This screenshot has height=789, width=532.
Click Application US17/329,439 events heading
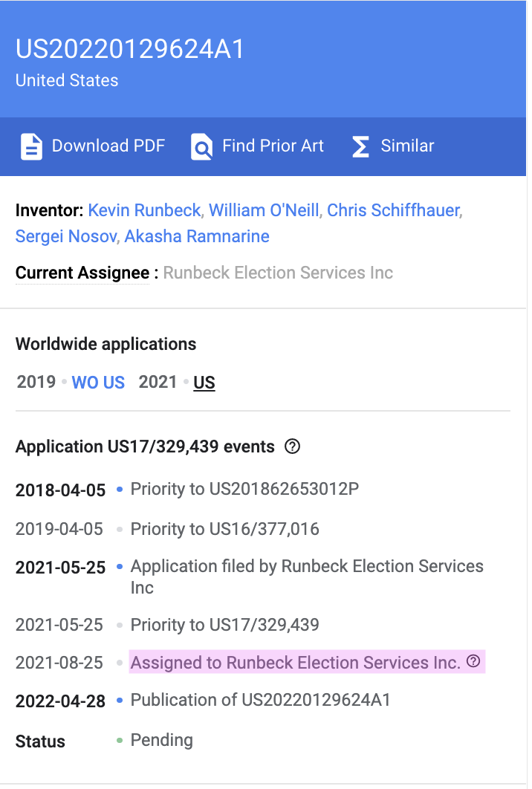click(145, 447)
